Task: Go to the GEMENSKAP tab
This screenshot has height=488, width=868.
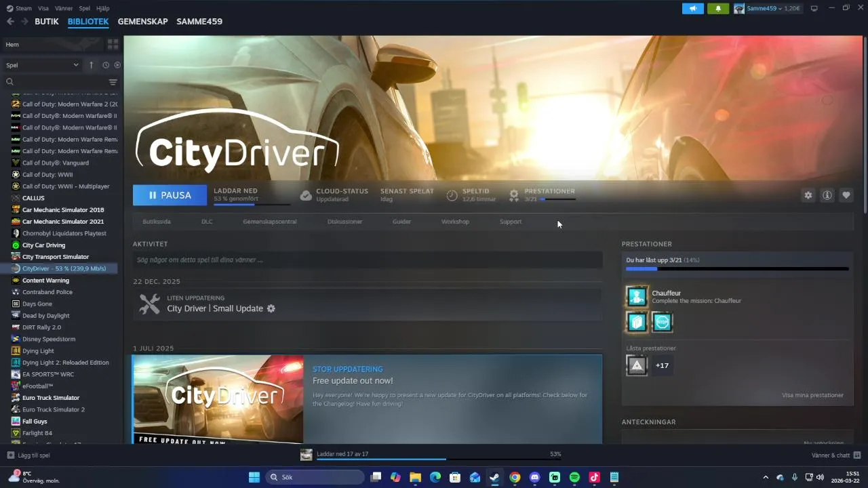Action: tap(142, 21)
